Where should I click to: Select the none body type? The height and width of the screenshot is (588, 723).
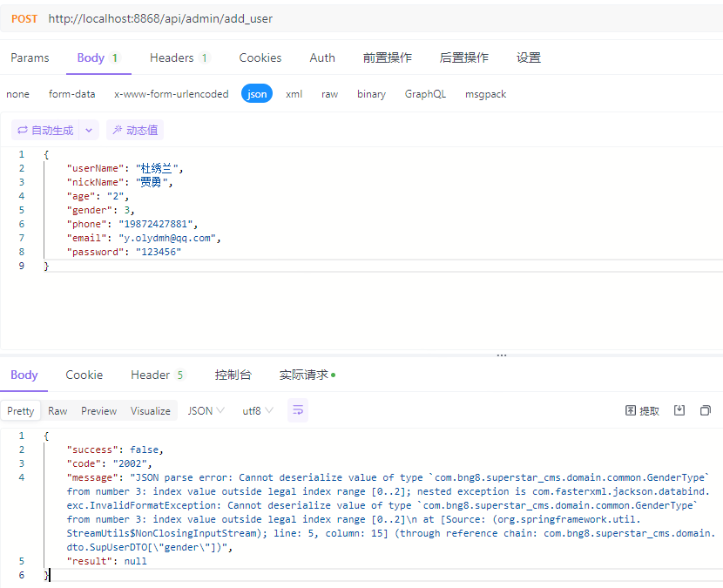click(x=18, y=94)
